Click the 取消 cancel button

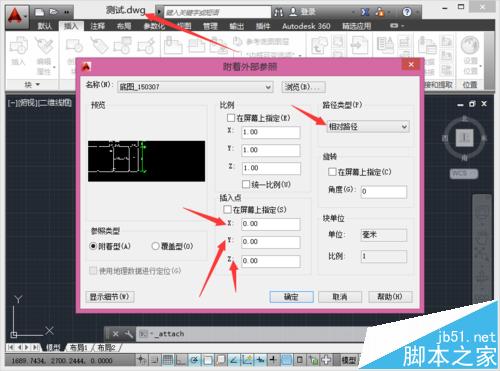(x=340, y=296)
